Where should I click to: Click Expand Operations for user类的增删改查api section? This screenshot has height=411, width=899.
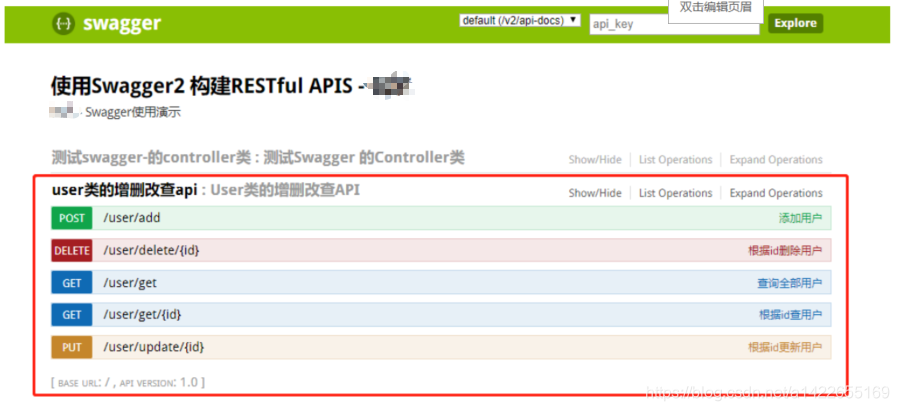pos(776,193)
